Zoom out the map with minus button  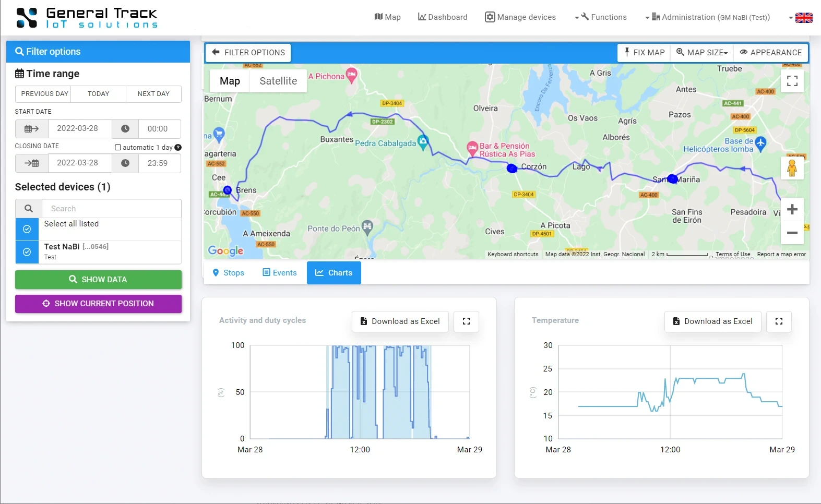[792, 233]
